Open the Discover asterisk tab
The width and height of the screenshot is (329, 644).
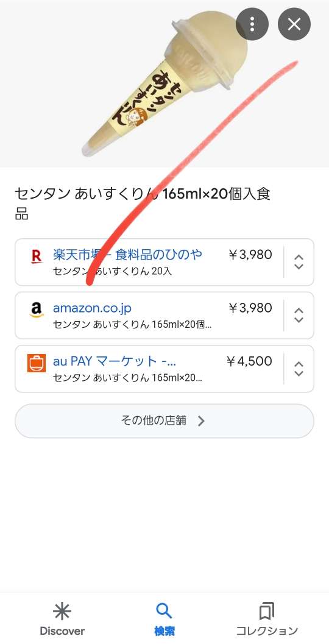click(62, 619)
